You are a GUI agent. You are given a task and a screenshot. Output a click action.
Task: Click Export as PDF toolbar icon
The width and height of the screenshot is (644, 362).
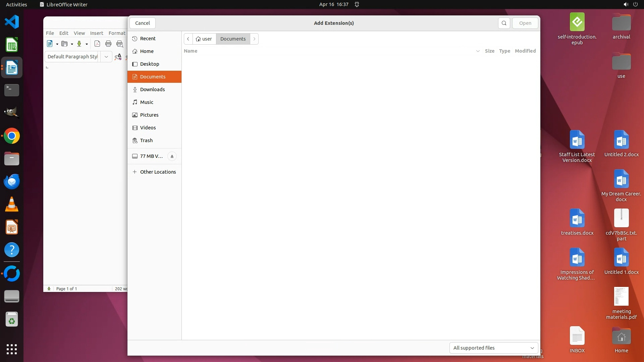click(x=97, y=44)
